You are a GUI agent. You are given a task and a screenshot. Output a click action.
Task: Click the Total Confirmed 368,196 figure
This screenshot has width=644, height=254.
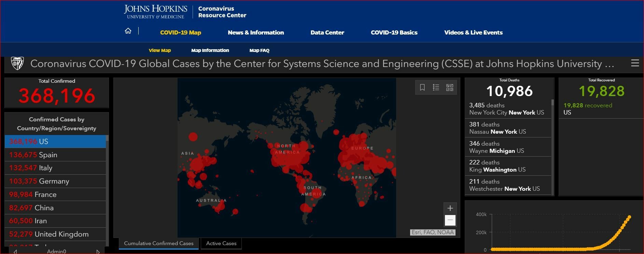(57, 96)
